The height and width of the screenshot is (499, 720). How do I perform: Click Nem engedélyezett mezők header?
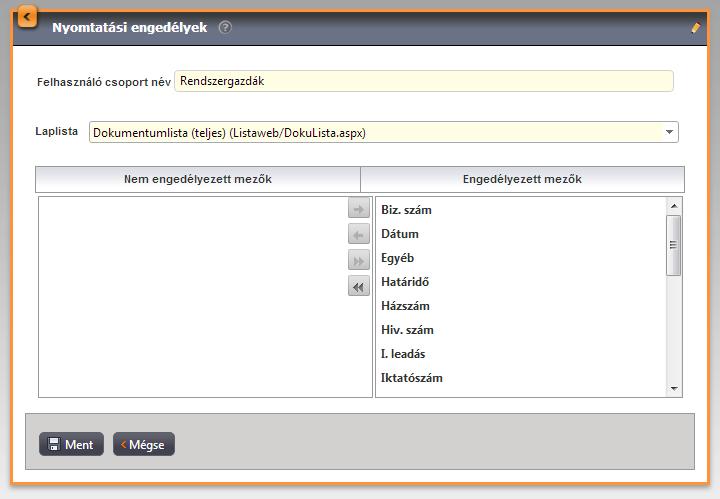point(198,179)
